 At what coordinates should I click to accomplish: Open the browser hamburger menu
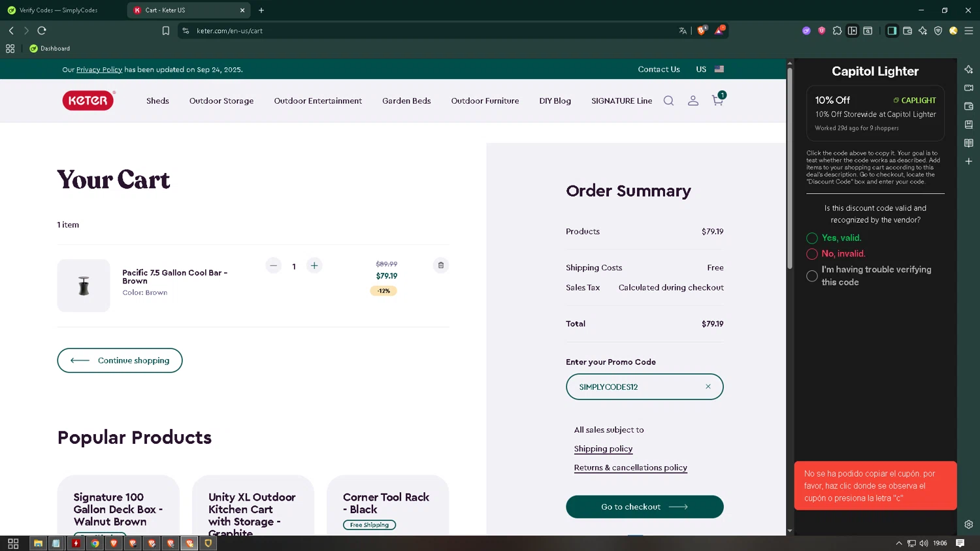click(x=969, y=31)
